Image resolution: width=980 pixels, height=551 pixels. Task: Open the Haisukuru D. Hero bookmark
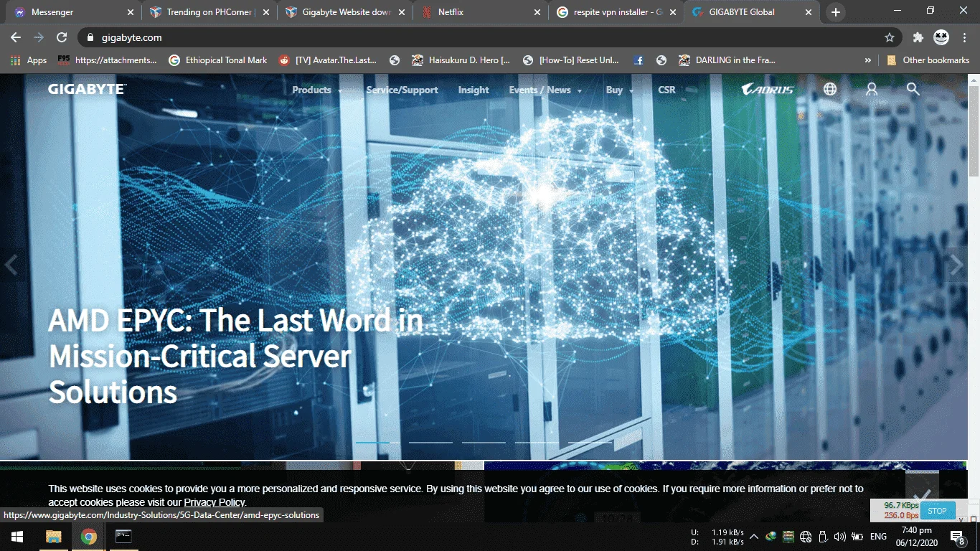click(x=461, y=60)
